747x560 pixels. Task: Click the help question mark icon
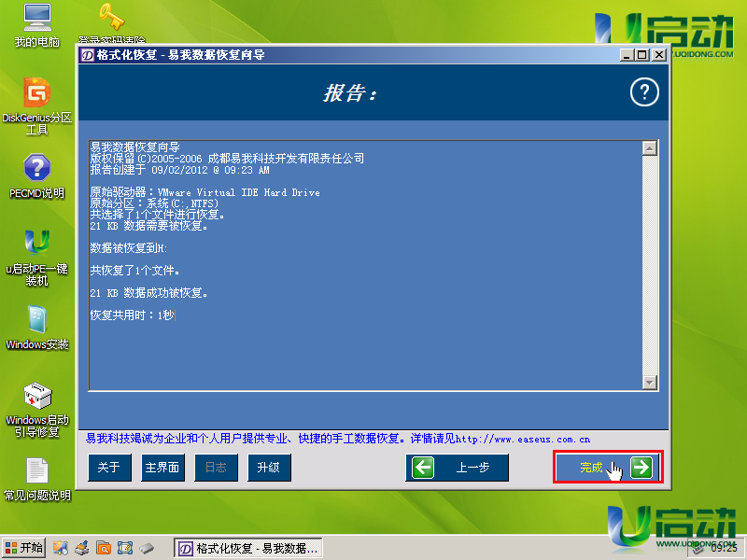(x=644, y=91)
